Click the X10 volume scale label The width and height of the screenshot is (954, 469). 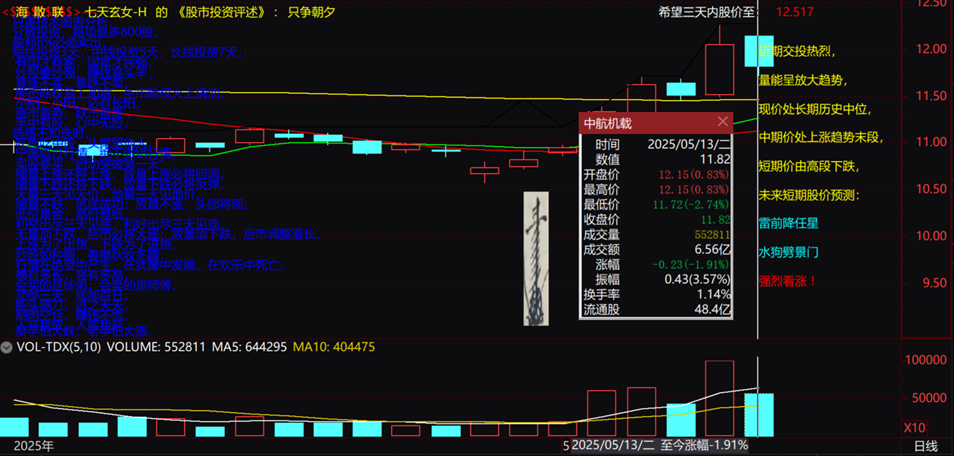point(915,427)
